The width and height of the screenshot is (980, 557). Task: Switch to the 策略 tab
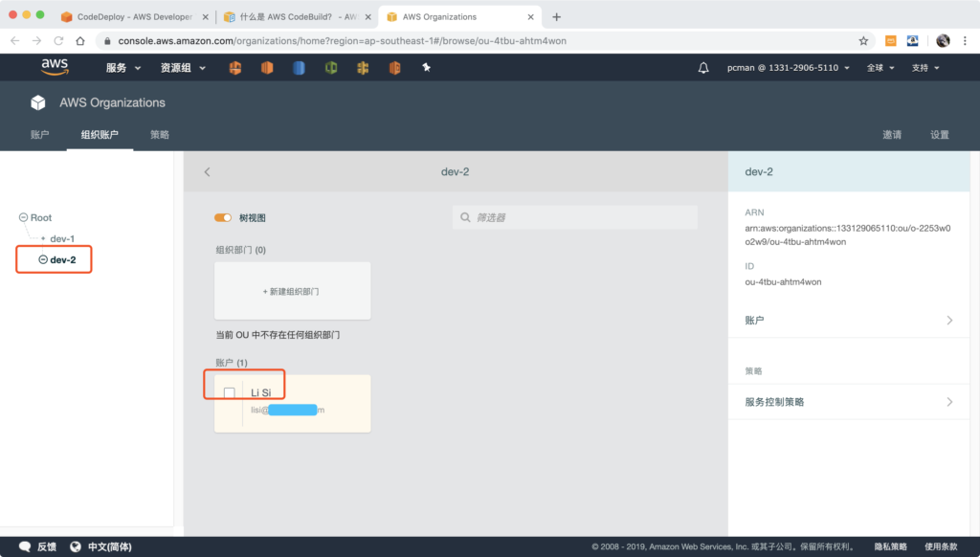[160, 134]
